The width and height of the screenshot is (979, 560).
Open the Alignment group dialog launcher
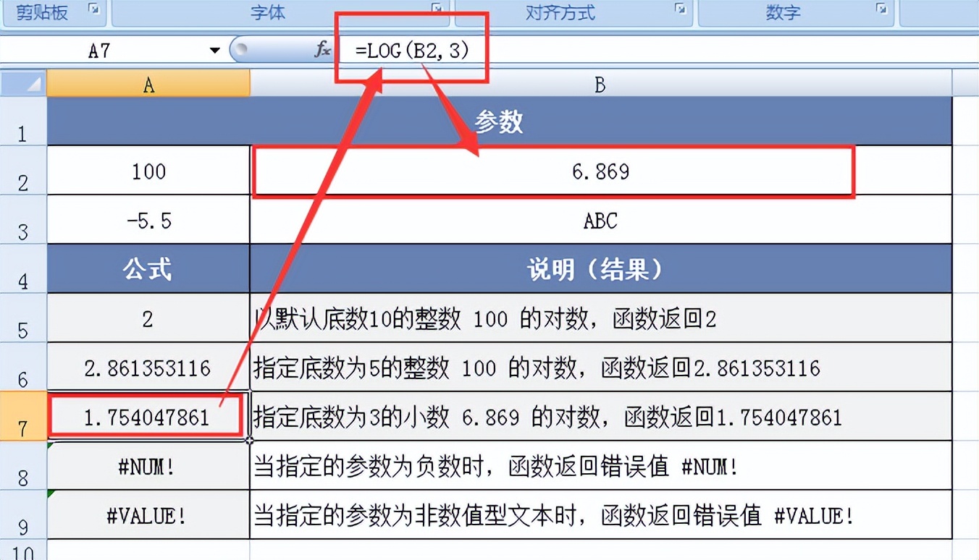tap(680, 9)
